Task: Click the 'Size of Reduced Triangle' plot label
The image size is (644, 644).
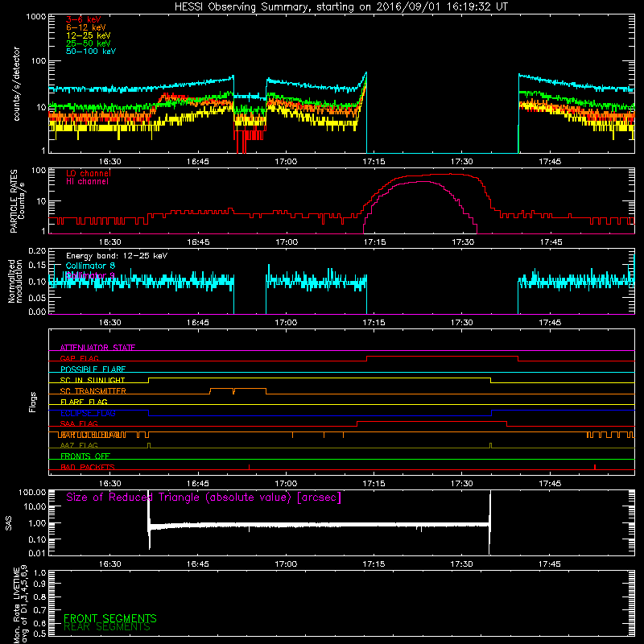Action: [x=204, y=497]
